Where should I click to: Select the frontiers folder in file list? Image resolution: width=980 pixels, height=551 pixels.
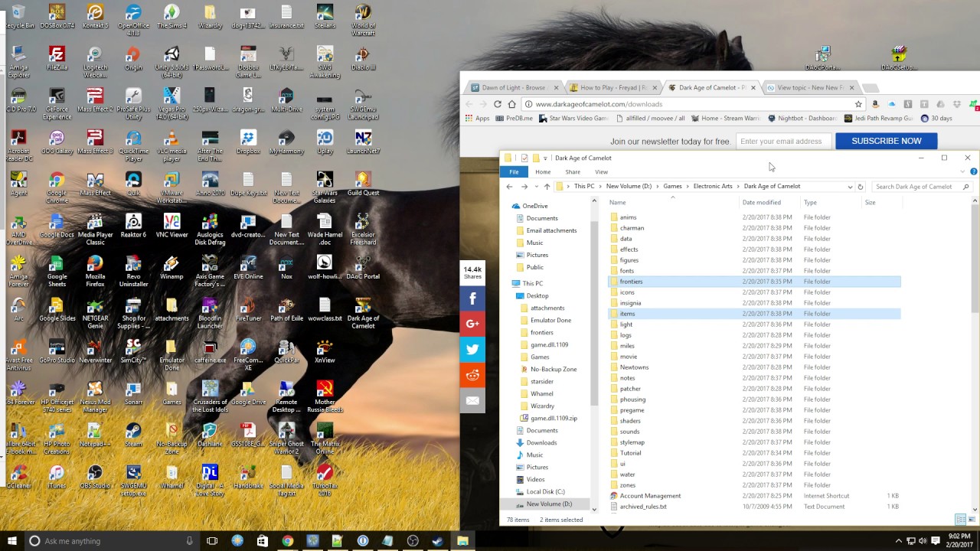pos(754,282)
